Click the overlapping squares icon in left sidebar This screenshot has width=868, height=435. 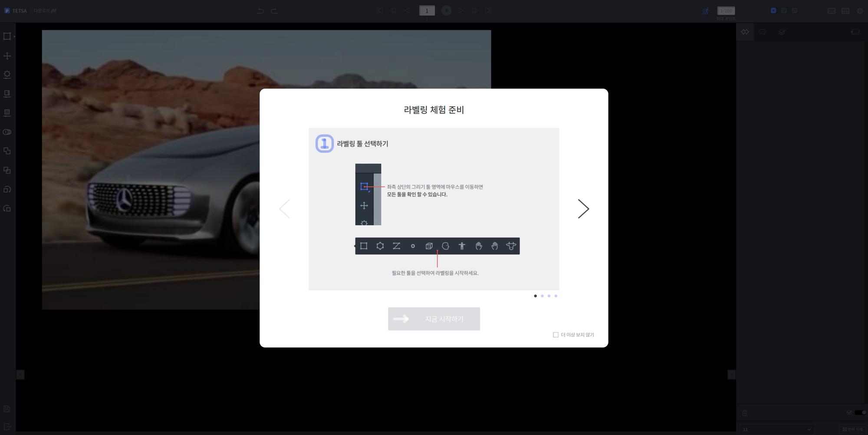click(x=7, y=170)
